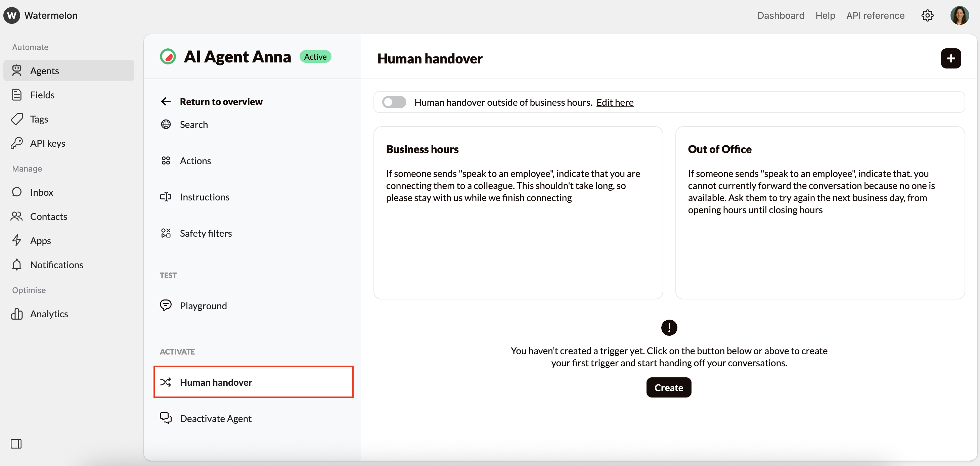Enable human handover outside business hours

pos(394,102)
